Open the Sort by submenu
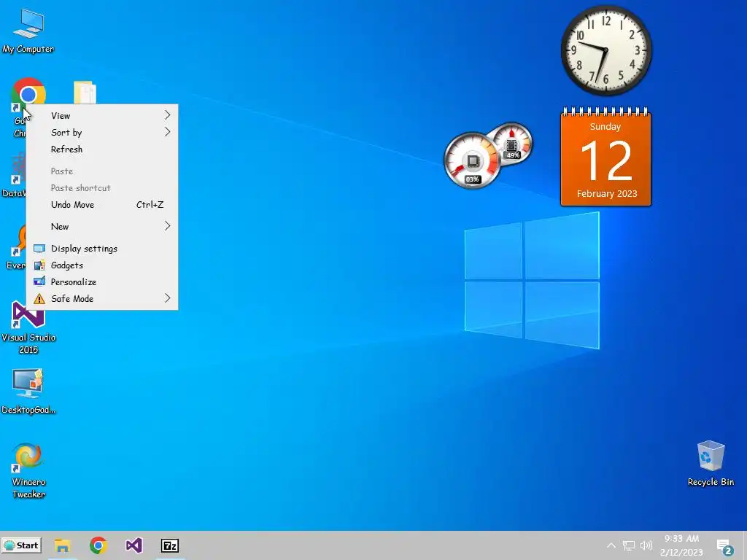 tap(102, 133)
